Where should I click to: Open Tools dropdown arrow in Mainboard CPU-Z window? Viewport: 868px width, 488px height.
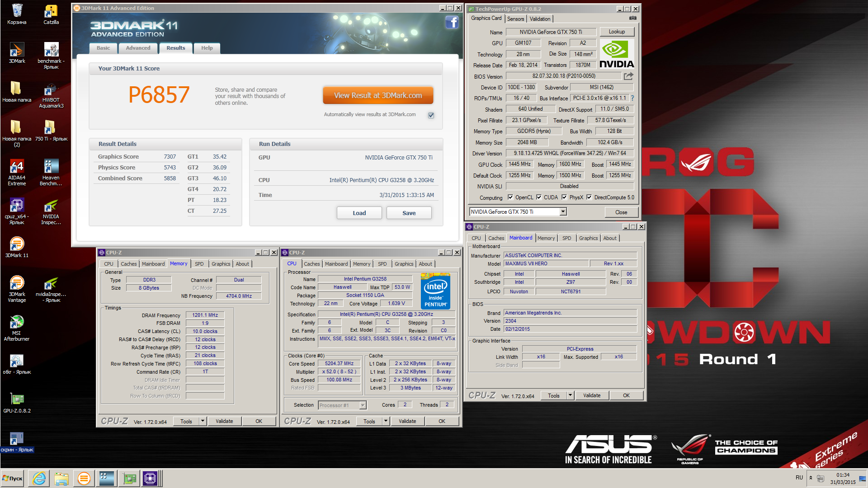point(570,395)
